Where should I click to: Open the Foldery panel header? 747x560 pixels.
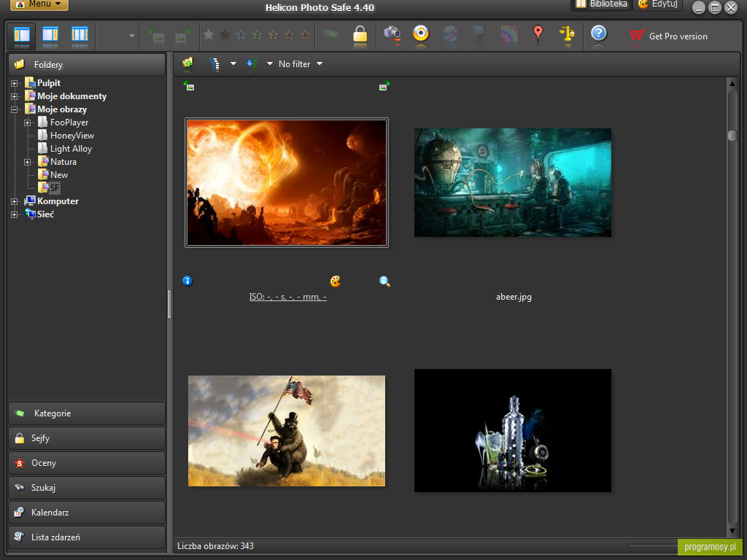(87, 65)
